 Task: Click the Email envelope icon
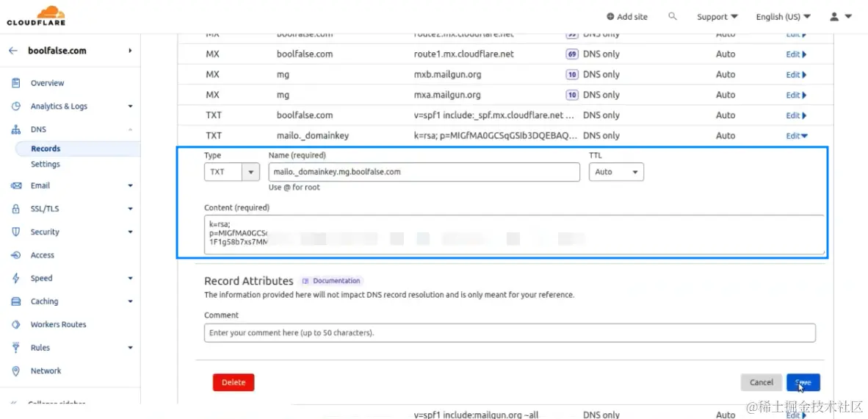click(16, 186)
